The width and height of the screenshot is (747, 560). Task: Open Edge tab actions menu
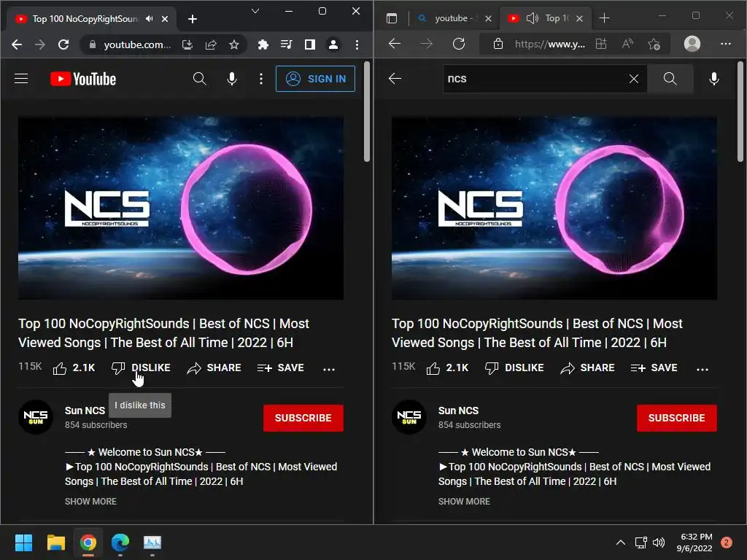tap(392, 18)
